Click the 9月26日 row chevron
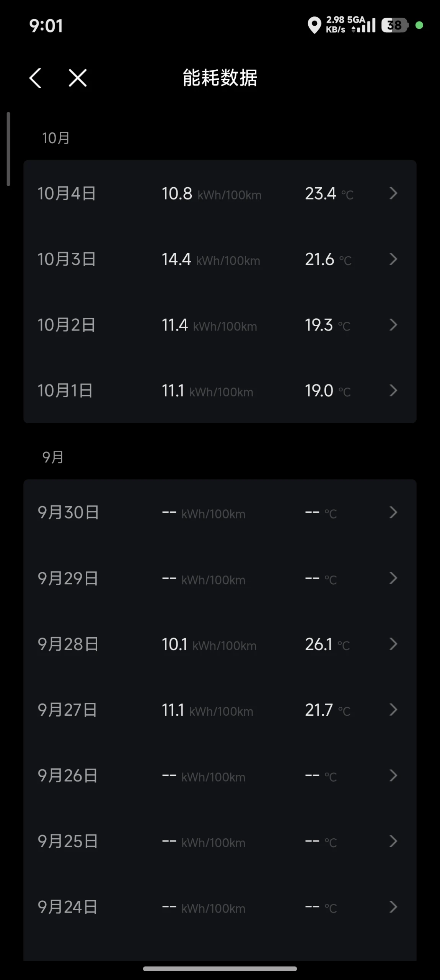Screen dimensions: 440x980 (x=393, y=775)
